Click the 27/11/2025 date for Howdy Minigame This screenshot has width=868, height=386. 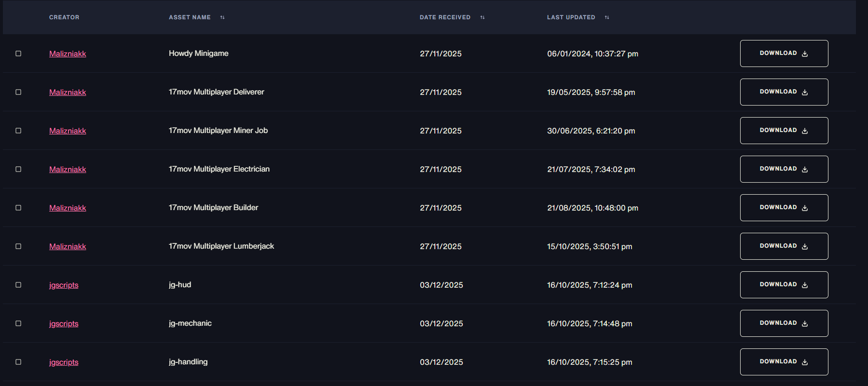[x=441, y=54]
